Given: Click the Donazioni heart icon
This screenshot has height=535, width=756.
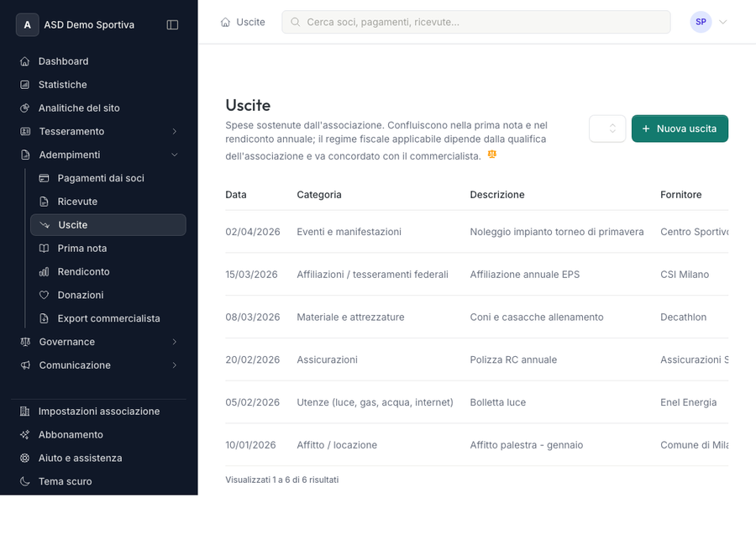Looking at the screenshot, I should tap(44, 296).
